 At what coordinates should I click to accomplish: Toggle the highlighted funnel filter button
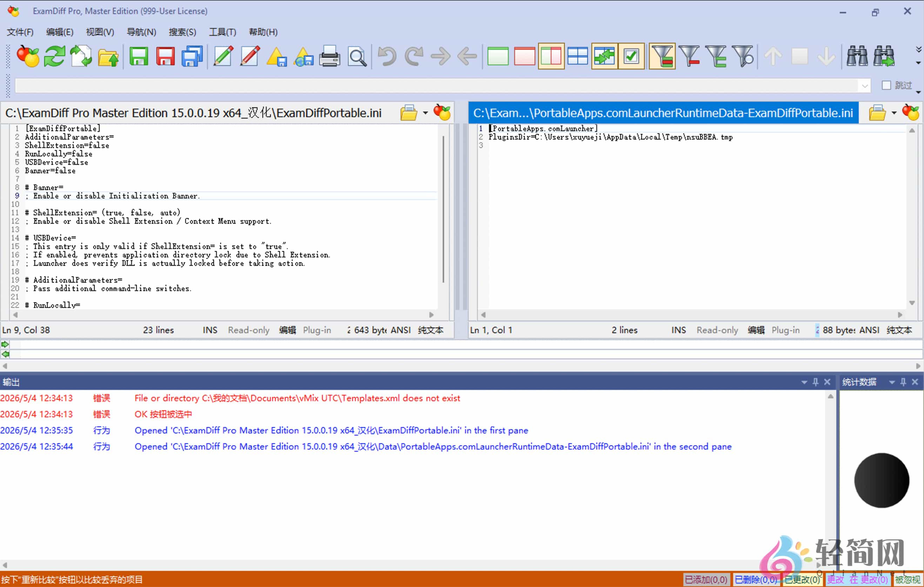click(662, 56)
